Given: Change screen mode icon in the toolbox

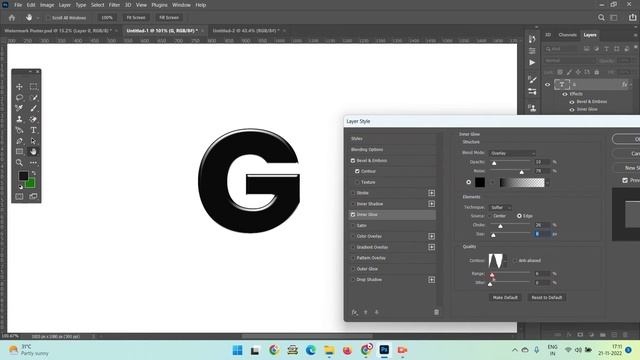Looking at the screenshot, I should point(33,196).
